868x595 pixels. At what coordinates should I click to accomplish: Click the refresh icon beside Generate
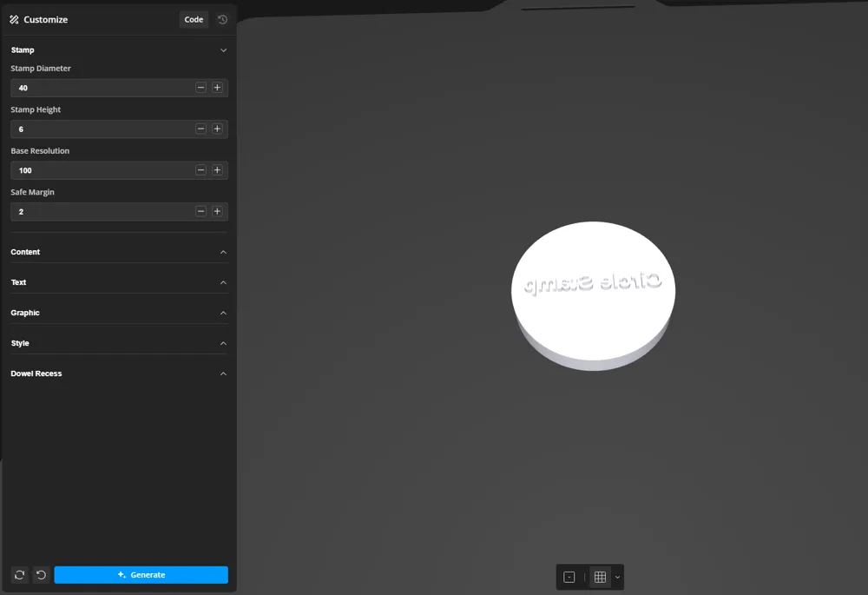[19, 574]
